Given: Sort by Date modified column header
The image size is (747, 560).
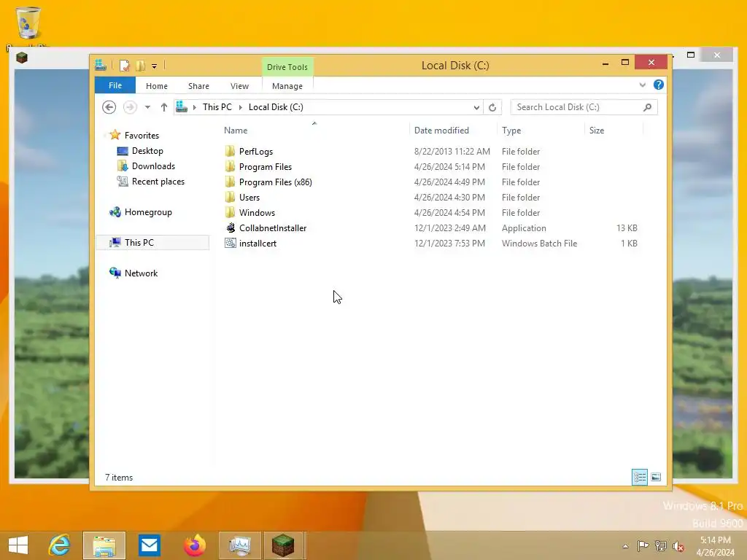Looking at the screenshot, I should pyautogui.click(x=441, y=131).
